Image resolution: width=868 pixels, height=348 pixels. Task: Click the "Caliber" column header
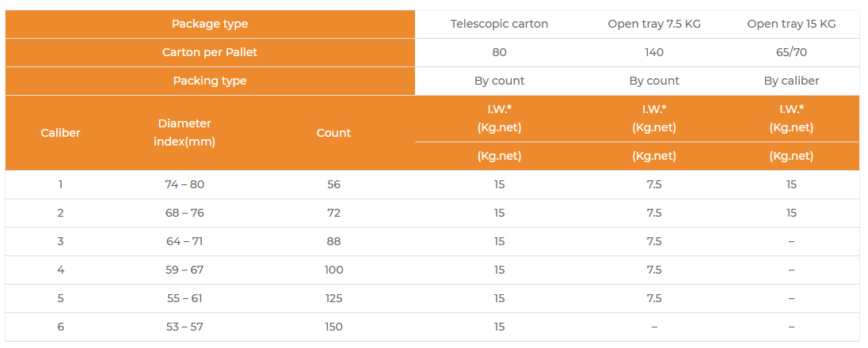pos(60,133)
